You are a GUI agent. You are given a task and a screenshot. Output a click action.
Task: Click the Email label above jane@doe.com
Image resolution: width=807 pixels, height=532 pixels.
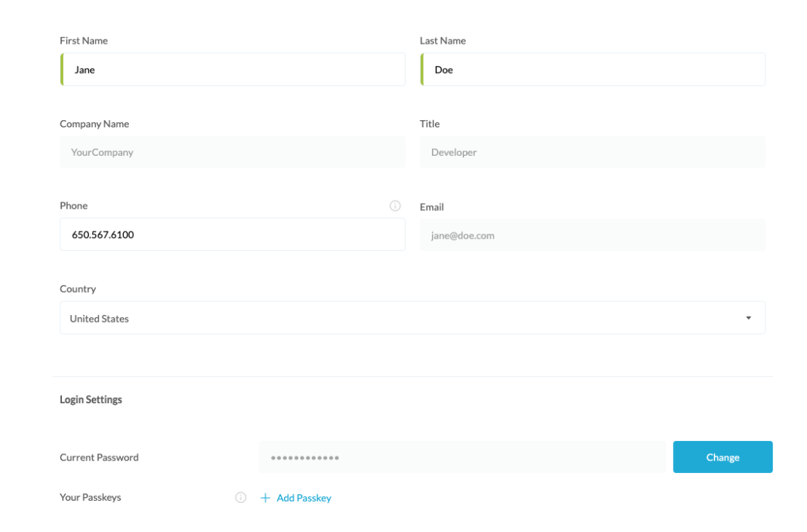tap(431, 207)
